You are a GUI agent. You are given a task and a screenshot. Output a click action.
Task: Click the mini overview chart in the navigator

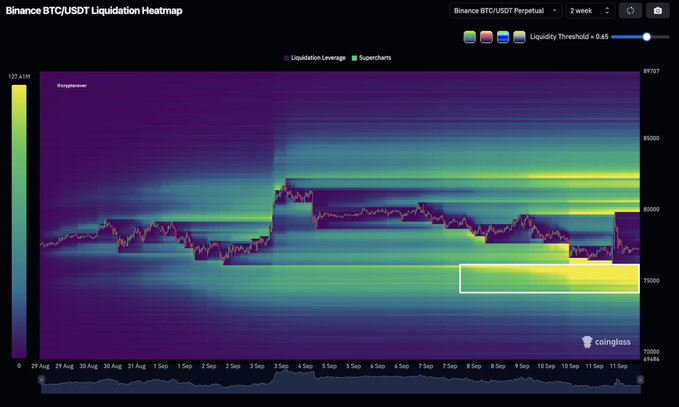point(341,382)
